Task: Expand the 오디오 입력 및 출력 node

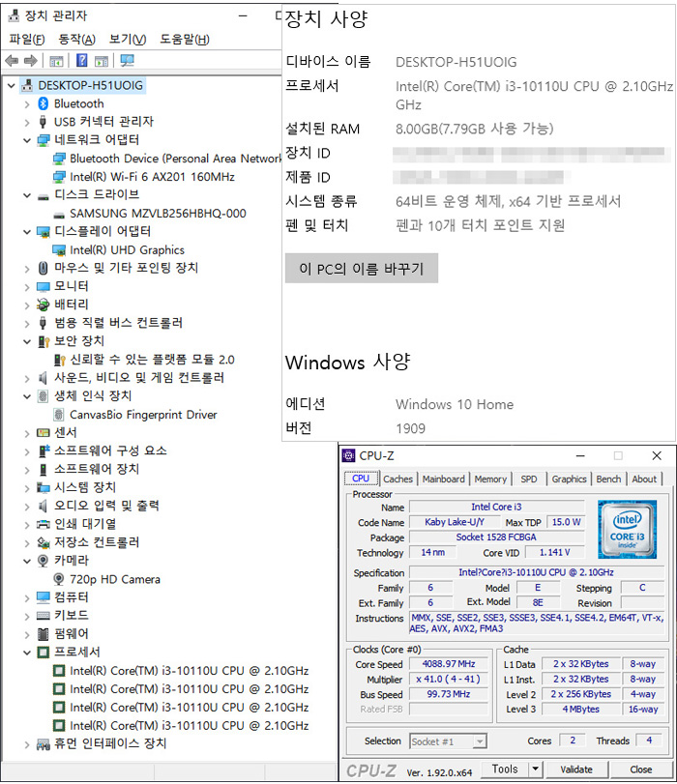Action: pos(27,507)
